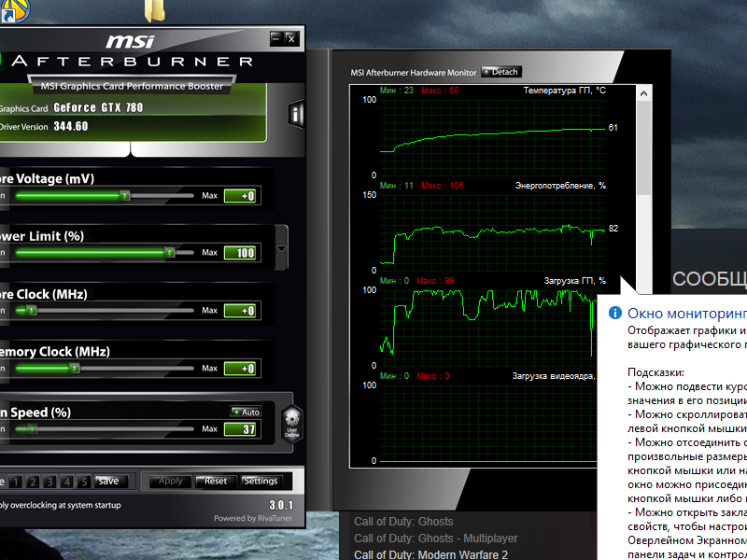The height and width of the screenshot is (560, 747).
Task: Open graphics card info button
Action: pos(296,114)
